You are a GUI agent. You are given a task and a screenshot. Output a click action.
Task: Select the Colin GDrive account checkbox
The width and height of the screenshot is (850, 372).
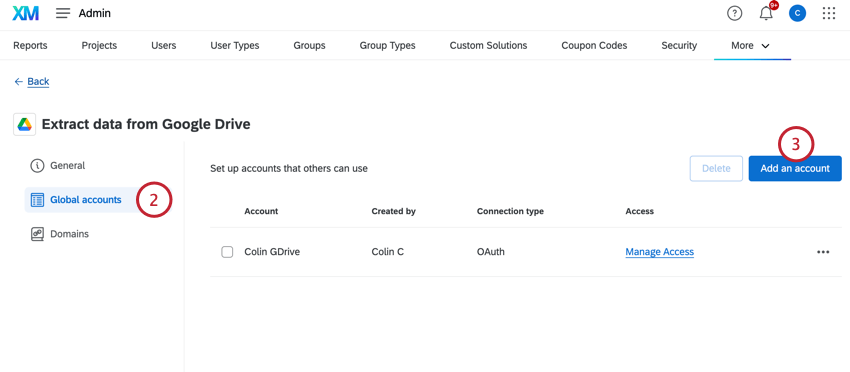(x=227, y=252)
